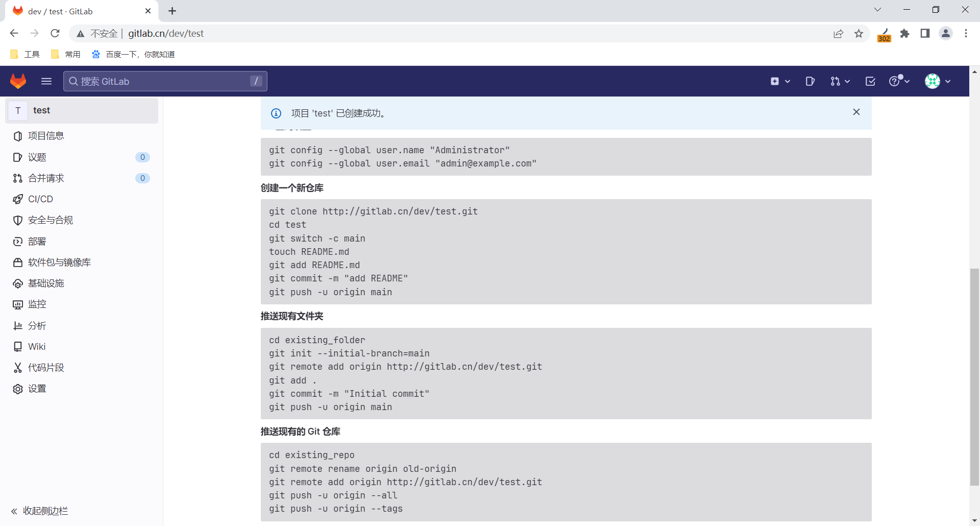
Task: Close the dev / test GitLab tab
Action: 148,11
